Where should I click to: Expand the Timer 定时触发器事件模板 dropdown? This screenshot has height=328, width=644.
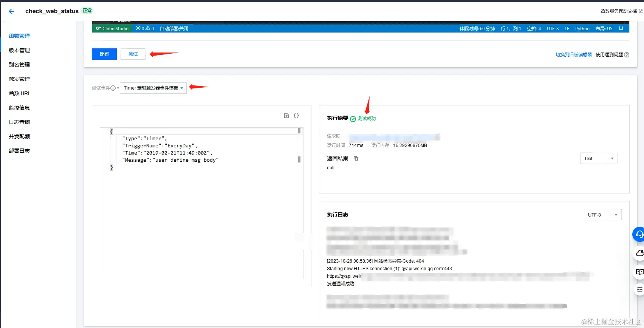click(153, 88)
